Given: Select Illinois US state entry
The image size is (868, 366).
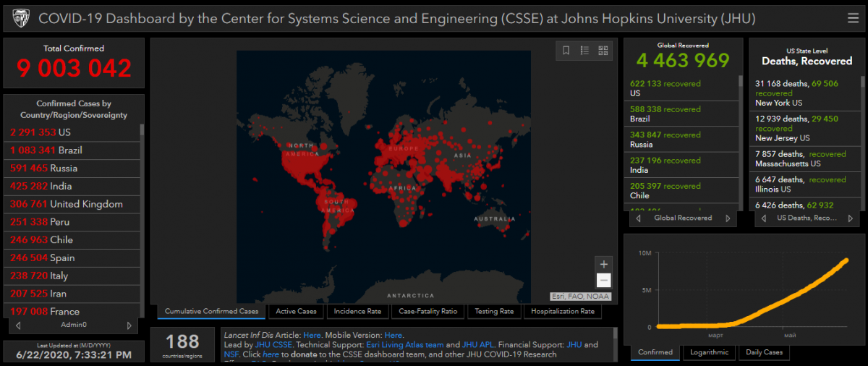Looking at the screenshot, I should (806, 184).
